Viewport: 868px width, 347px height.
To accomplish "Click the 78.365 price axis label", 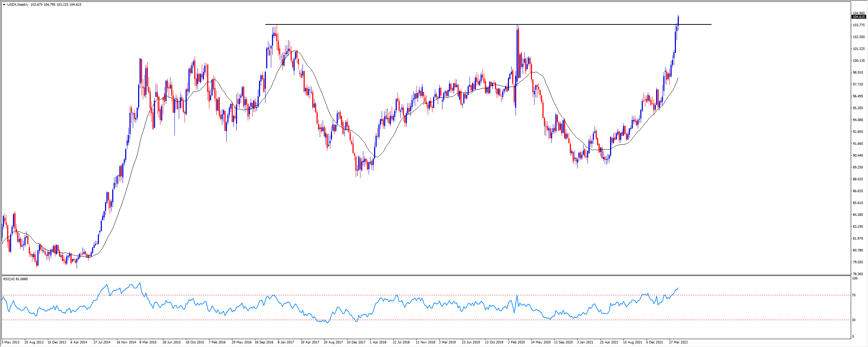I will (857, 274).
